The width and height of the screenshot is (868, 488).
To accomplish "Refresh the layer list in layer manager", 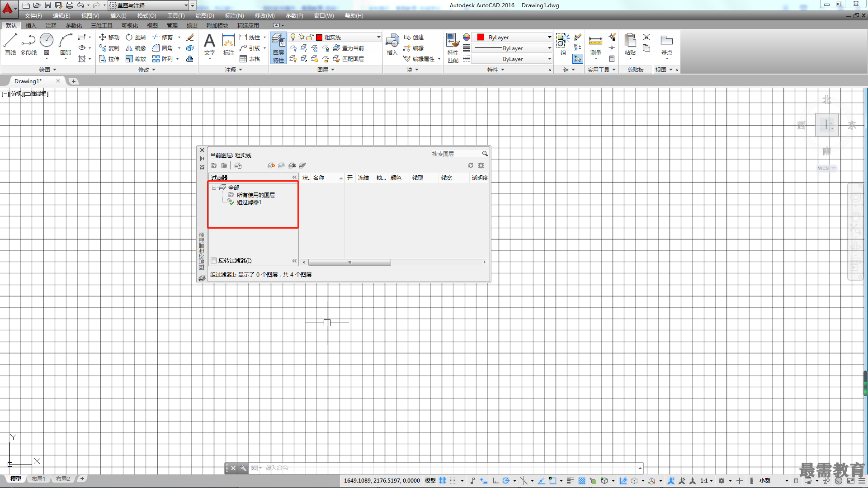I will (471, 165).
